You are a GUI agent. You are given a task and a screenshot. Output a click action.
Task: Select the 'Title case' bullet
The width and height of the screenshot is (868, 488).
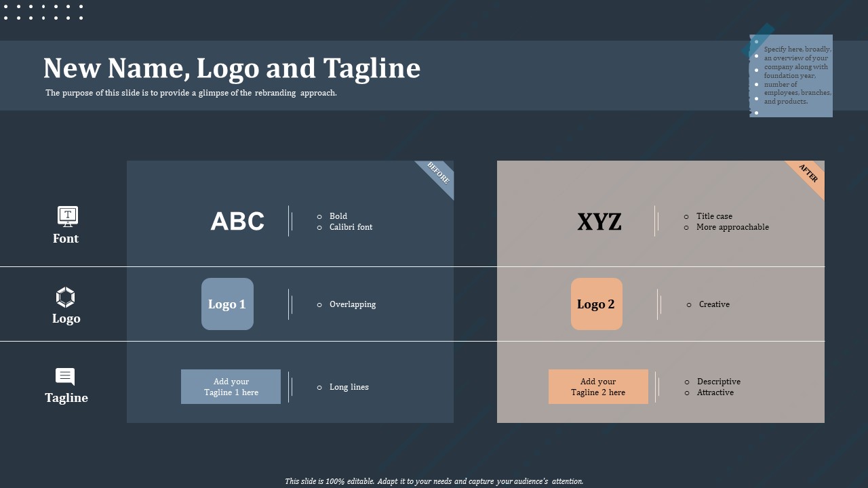coord(715,216)
